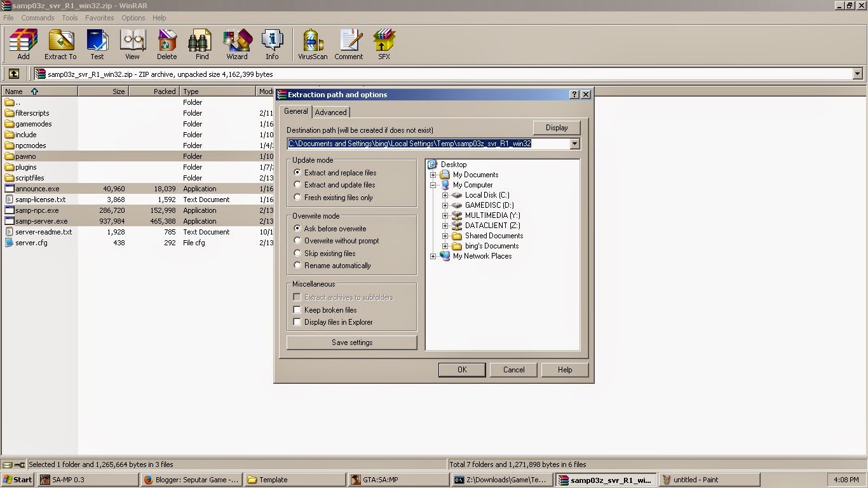Click the Info toolbar icon
Image resolution: width=868 pixels, height=488 pixels.
tap(272, 41)
